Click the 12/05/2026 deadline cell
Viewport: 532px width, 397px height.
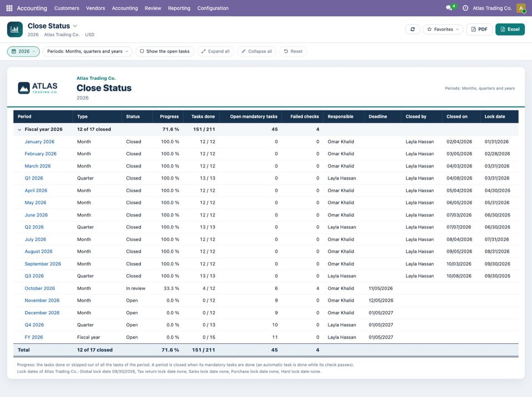[x=381, y=301]
